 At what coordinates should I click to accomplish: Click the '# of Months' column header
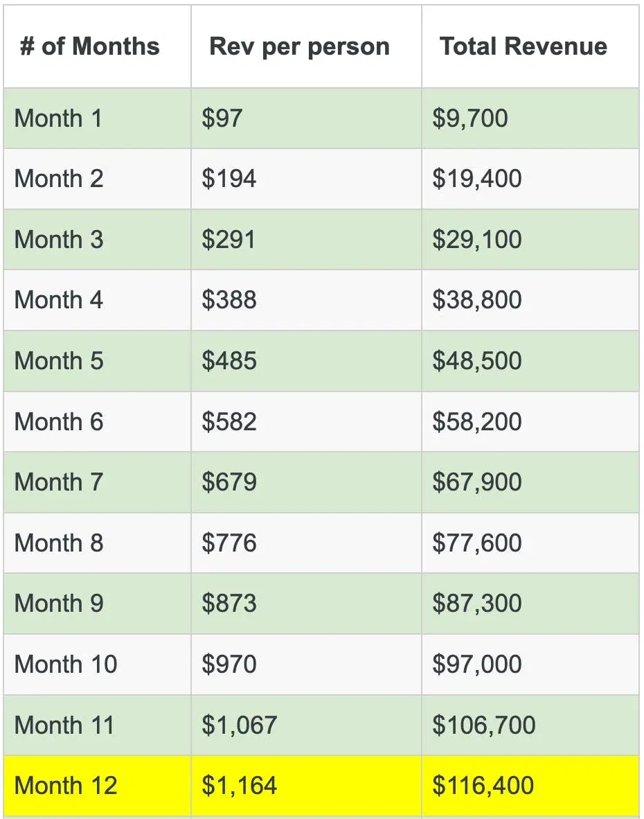tap(97, 46)
